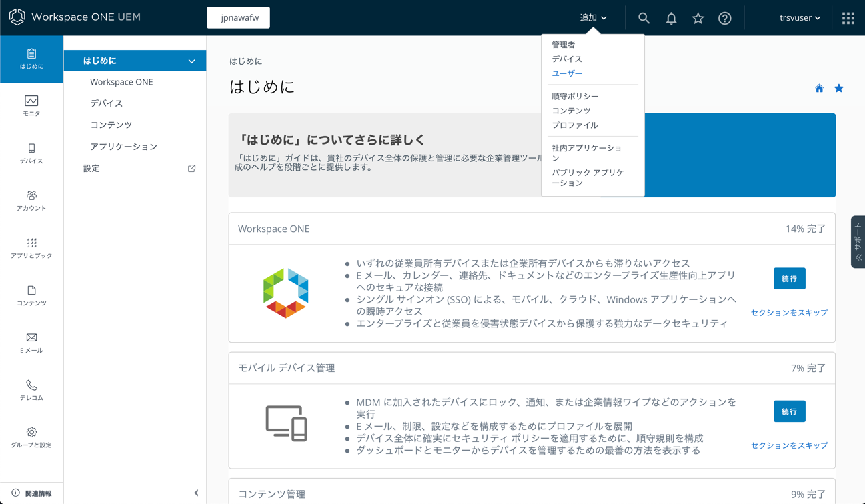Open the help question mark icon

coord(725,18)
